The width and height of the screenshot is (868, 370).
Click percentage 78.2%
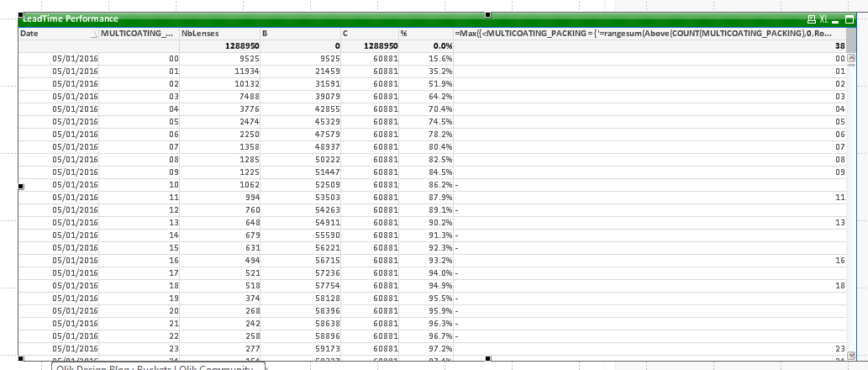click(440, 135)
